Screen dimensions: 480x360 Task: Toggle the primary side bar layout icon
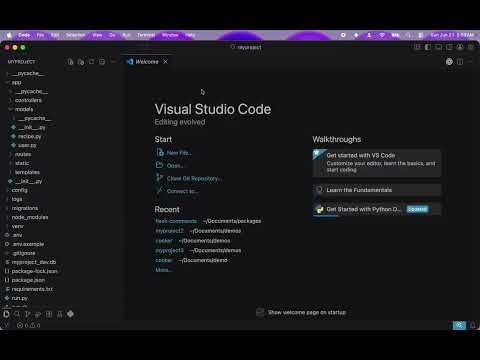tap(428, 47)
